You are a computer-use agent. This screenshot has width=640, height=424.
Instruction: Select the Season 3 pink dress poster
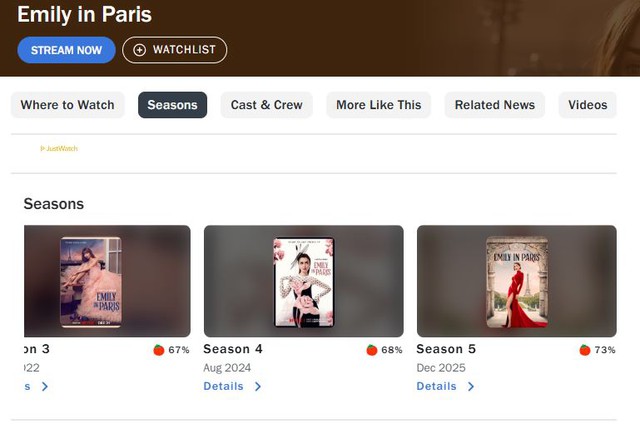(91, 282)
